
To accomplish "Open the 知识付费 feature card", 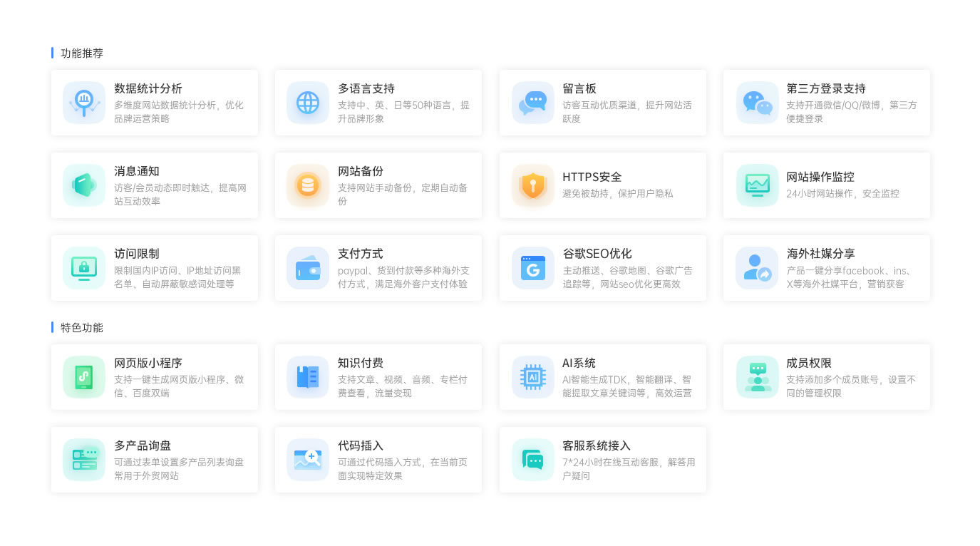I will [x=378, y=377].
